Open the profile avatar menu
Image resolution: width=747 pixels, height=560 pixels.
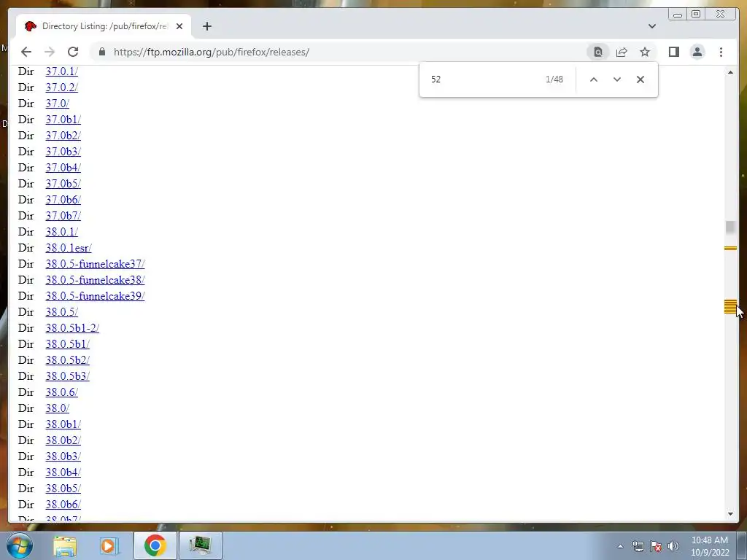697,52
